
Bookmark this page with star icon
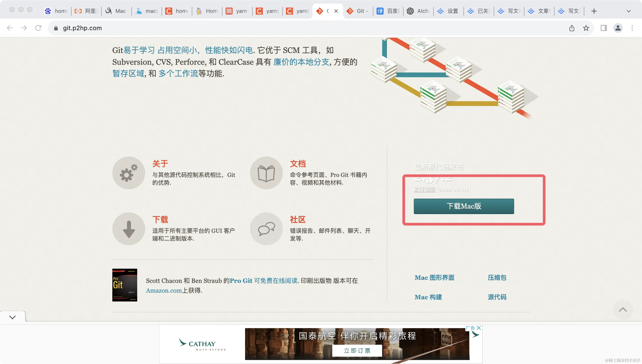pos(586,28)
